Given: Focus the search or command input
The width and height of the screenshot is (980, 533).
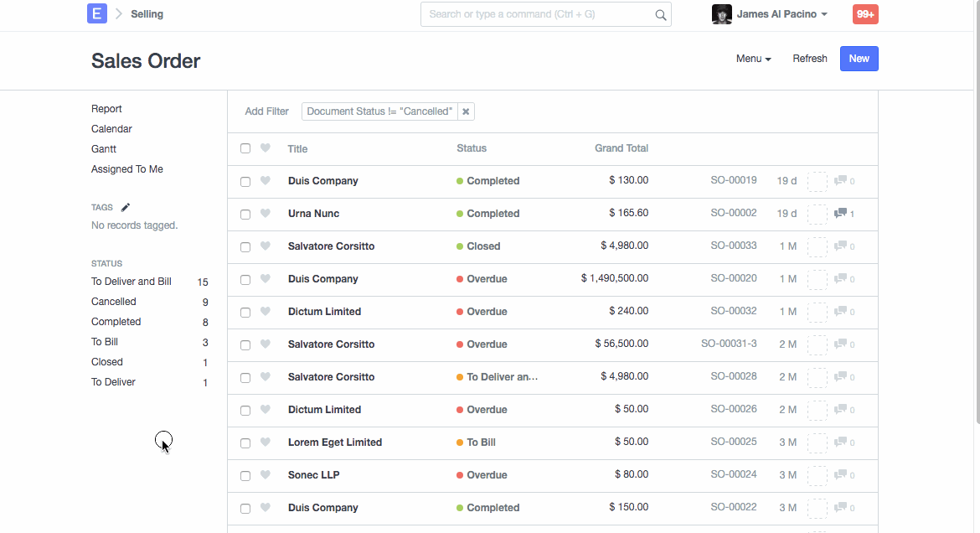Looking at the screenshot, I should 536,14.
